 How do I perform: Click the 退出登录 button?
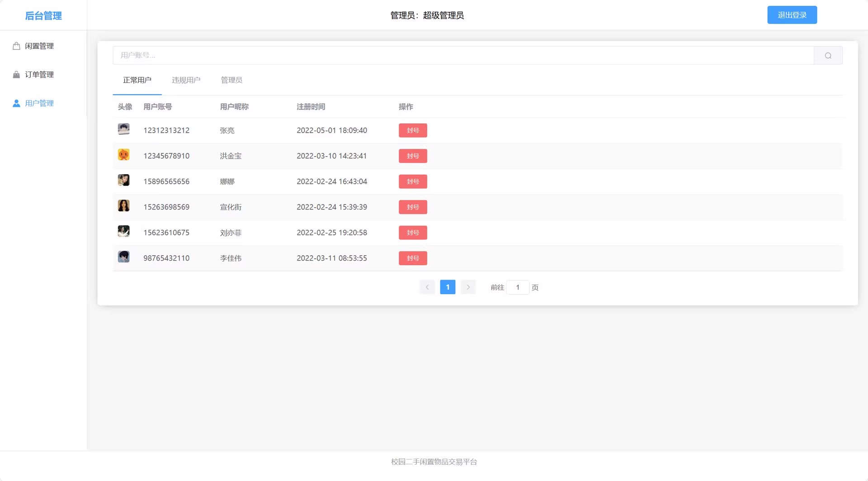coord(792,15)
